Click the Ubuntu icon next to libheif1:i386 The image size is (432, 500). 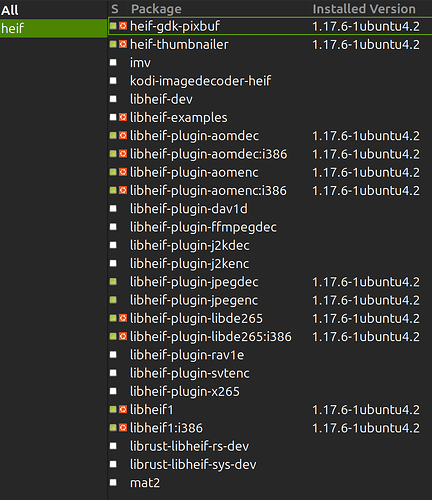pyautogui.click(x=123, y=427)
